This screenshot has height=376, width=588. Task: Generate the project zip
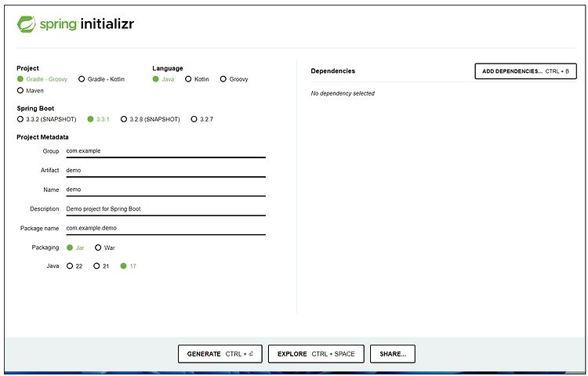pyautogui.click(x=220, y=354)
